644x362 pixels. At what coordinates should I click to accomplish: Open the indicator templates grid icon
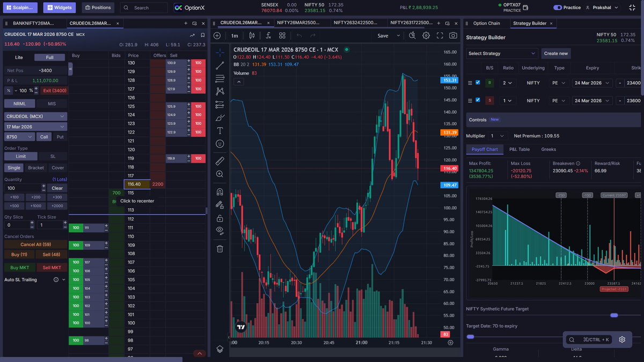tap(282, 35)
